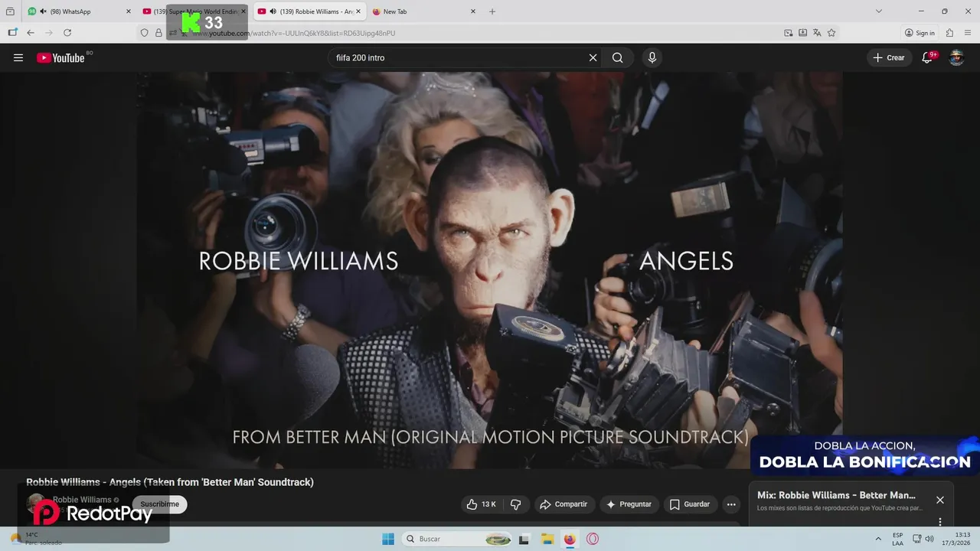Click the taskbar Buscar search box
980x551 pixels.
pyautogui.click(x=458, y=539)
